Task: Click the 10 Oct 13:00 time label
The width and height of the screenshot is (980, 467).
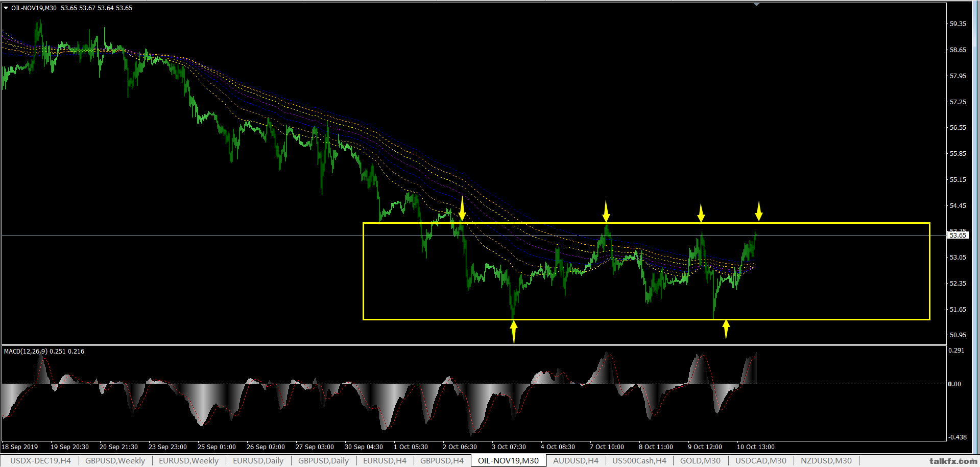Action: [755, 447]
